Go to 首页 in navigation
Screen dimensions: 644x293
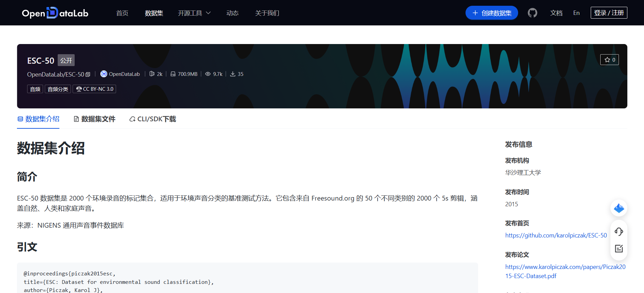(x=122, y=13)
